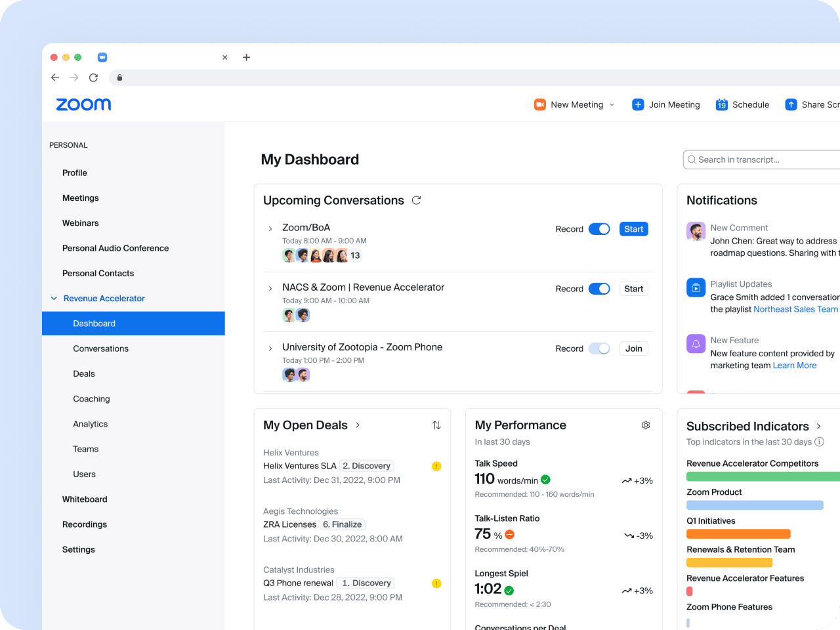Screen dimensions: 840x630
Task: Click the My Open Deals sort icon
Action: pos(436,425)
